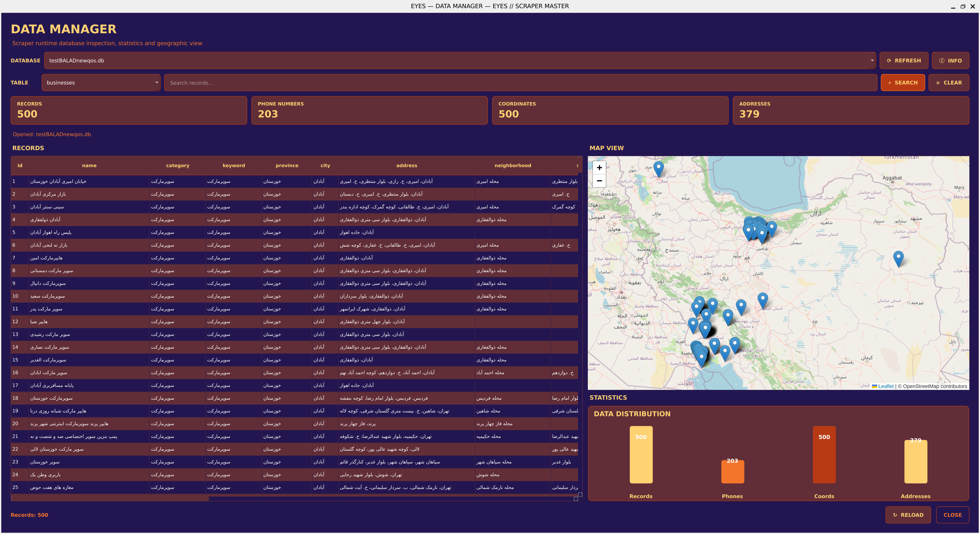Maximize/restore the Data Manager window
Image resolution: width=980 pixels, height=534 pixels.
(x=963, y=6)
